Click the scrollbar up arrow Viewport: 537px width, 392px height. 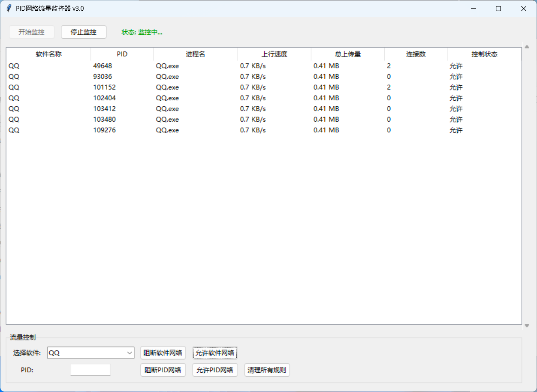point(527,47)
